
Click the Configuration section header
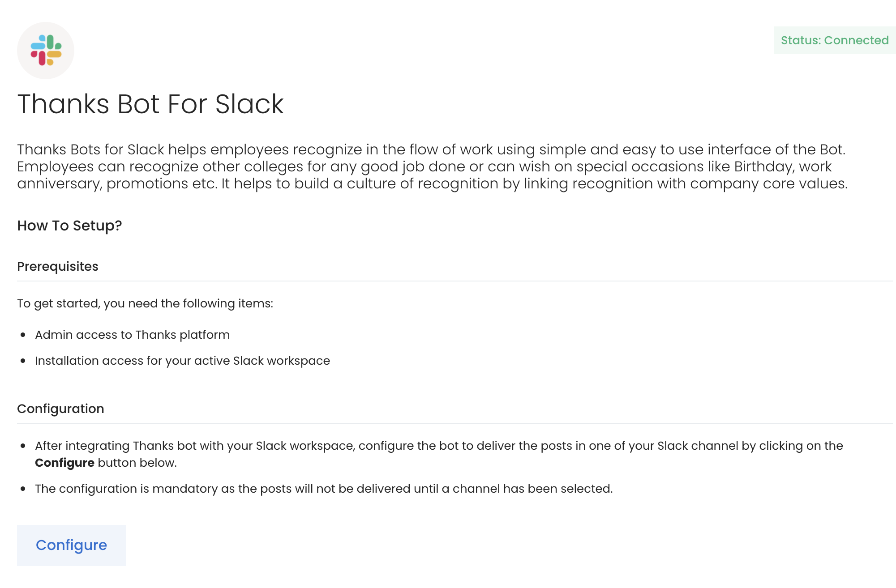point(60,408)
